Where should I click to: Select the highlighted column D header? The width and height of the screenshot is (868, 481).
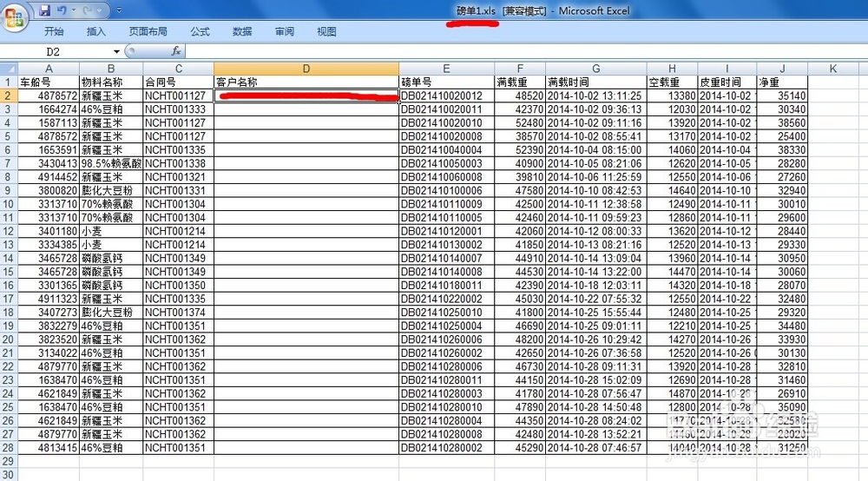pos(306,69)
